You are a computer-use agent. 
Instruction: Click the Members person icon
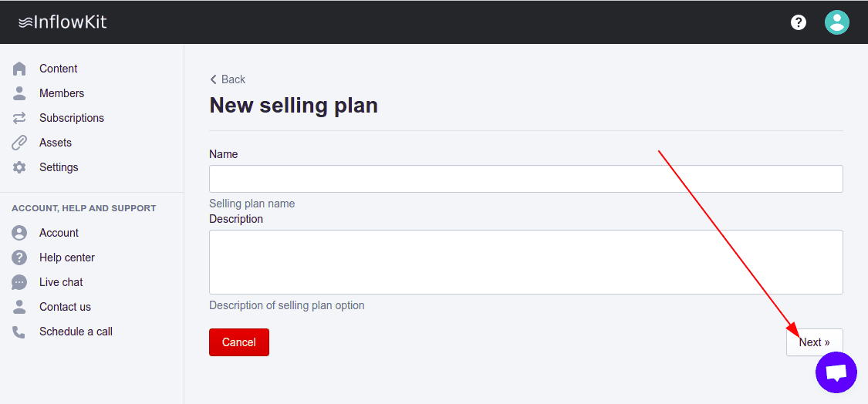coord(19,93)
